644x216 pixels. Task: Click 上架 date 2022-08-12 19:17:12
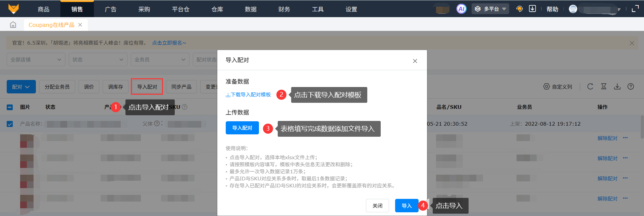point(553,124)
